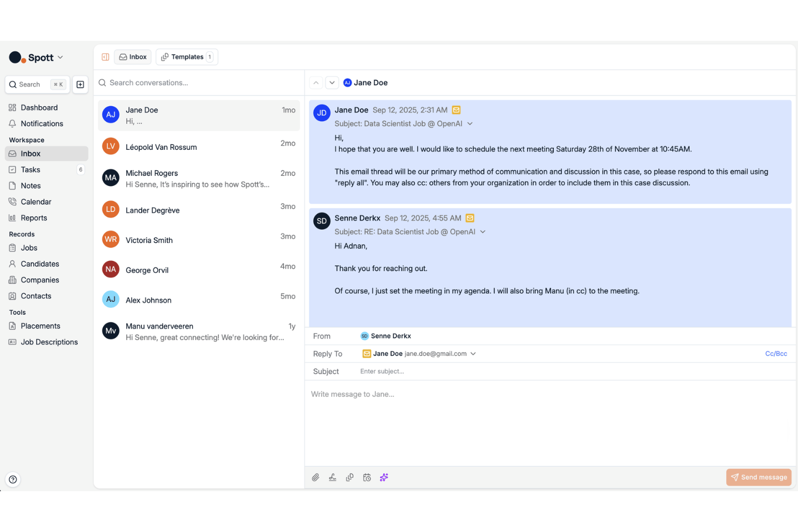Toggle the sidebar collapse icon

tap(106, 57)
